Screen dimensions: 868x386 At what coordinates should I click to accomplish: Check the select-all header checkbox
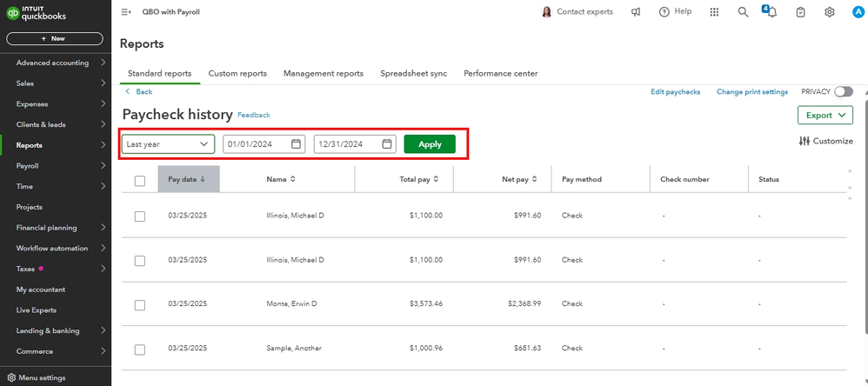[x=140, y=181]
